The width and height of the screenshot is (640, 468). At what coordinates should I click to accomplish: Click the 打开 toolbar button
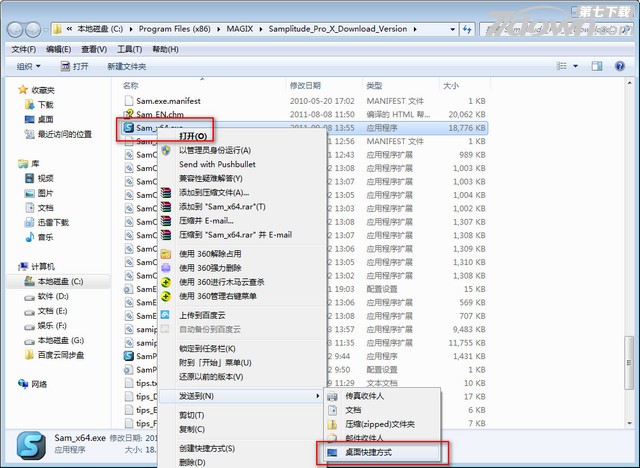[x=74, y=66]
